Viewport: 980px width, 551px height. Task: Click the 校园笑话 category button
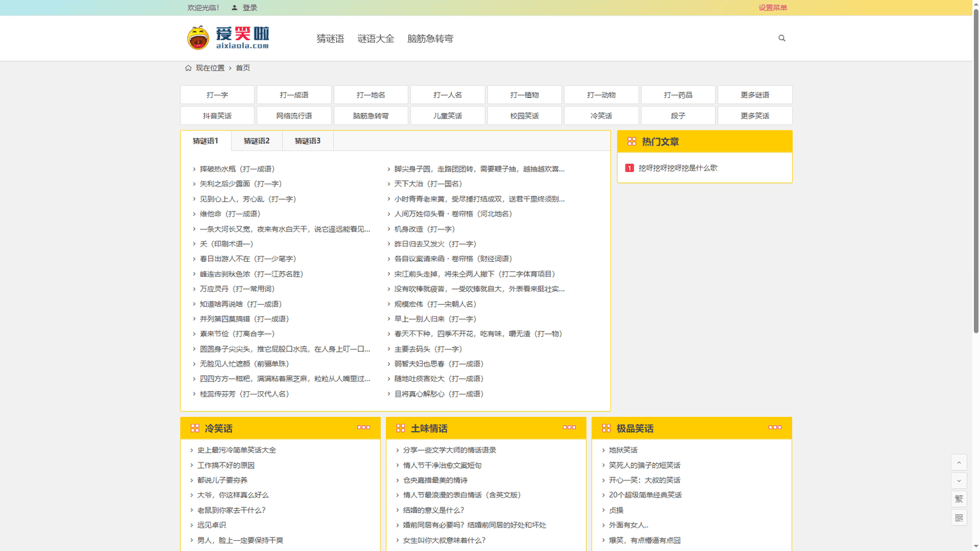click(525, 116)
